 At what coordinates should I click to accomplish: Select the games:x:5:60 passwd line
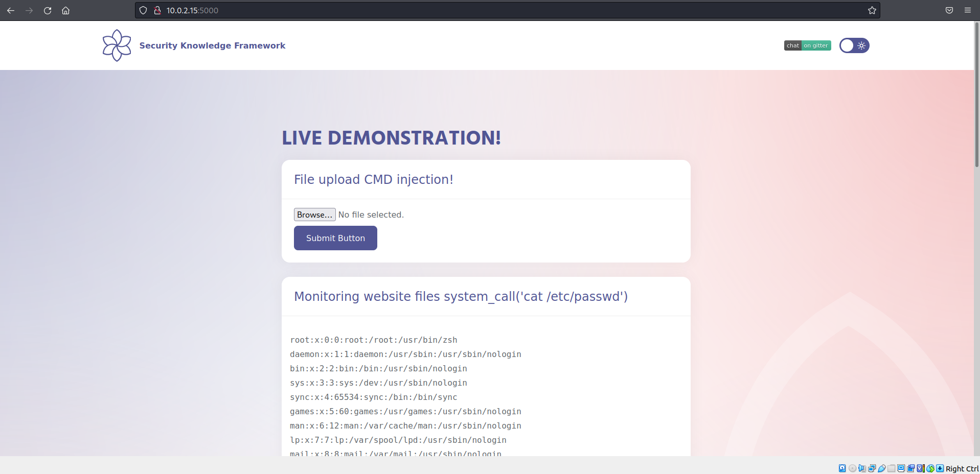point(405,412)
